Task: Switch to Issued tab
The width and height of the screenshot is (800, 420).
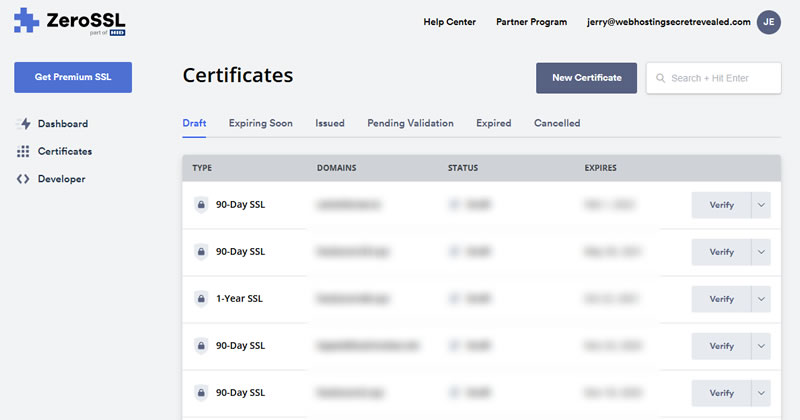Action: [x=330, y=123]
